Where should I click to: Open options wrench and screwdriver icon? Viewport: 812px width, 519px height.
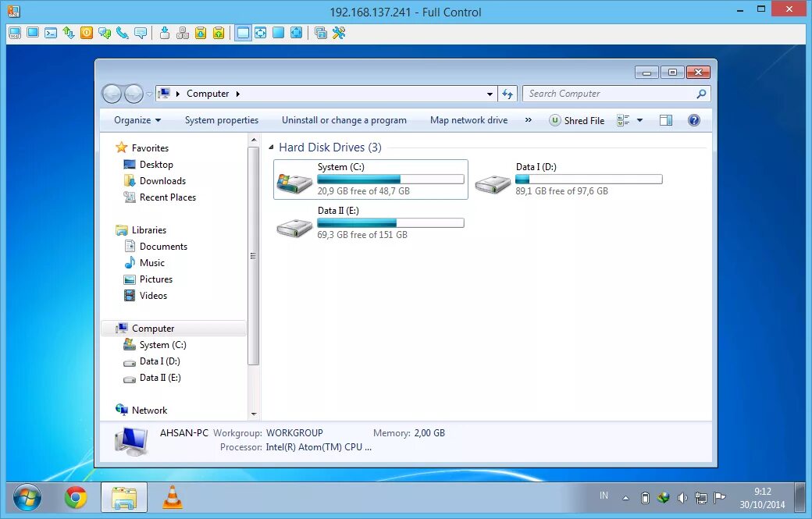(x=339, y=33)
